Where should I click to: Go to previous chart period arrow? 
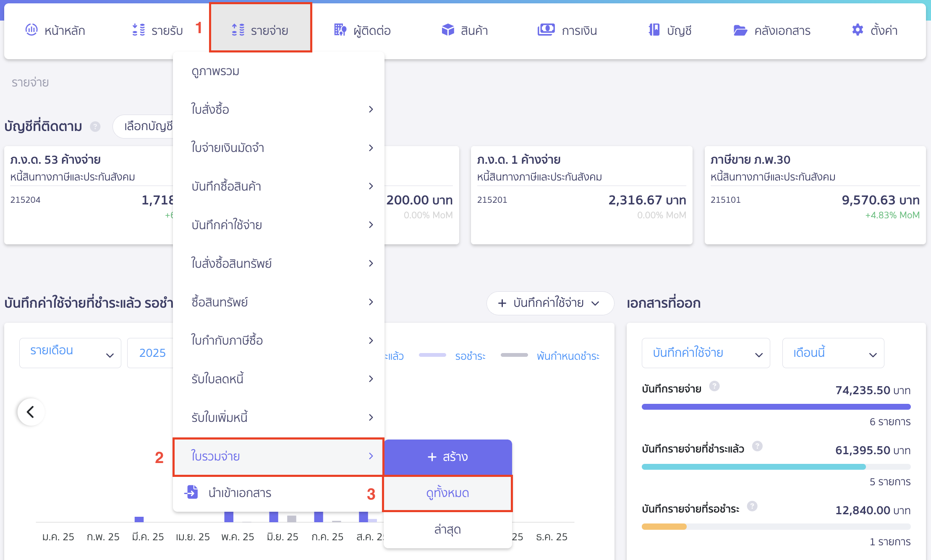(x=31, y=412)
